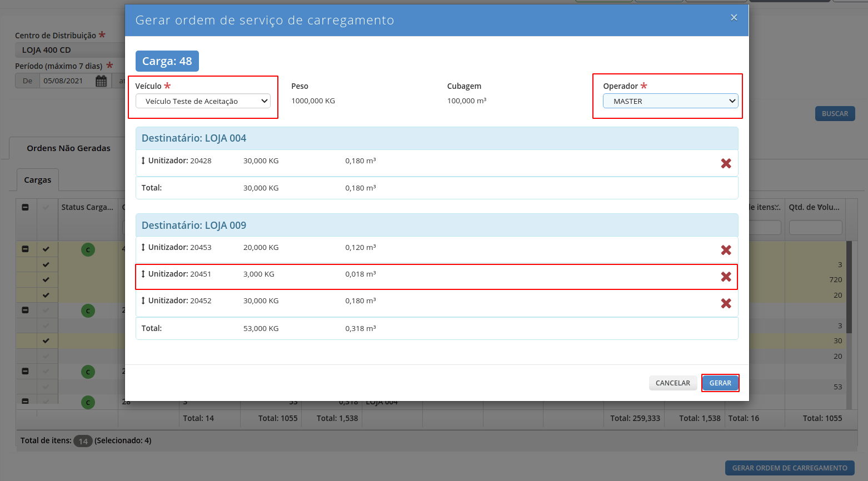Viewport: 868px width, 481px height.
Task: Remove Unitizador 20428 with red X
Action: tap(726, 163)
